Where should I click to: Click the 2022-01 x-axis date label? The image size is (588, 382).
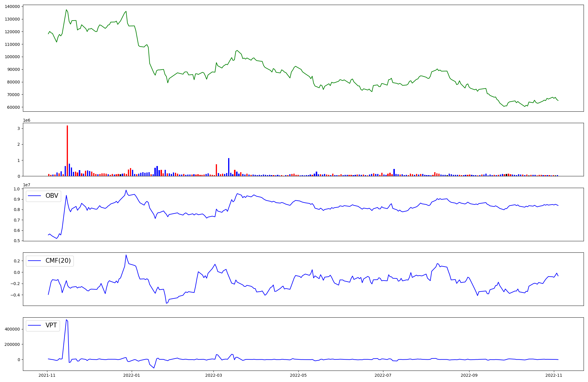pos(132,375)
